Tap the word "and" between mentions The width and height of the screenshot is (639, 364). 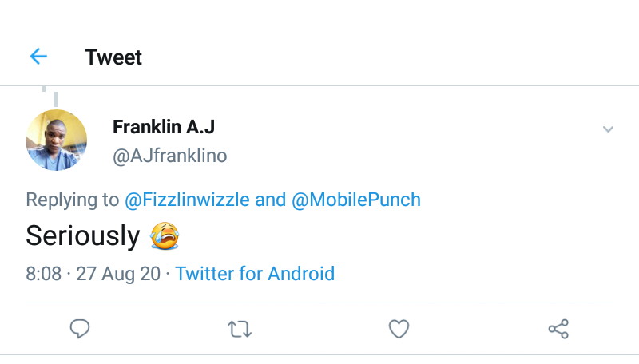pyautogui.click(x=270, y=200)
